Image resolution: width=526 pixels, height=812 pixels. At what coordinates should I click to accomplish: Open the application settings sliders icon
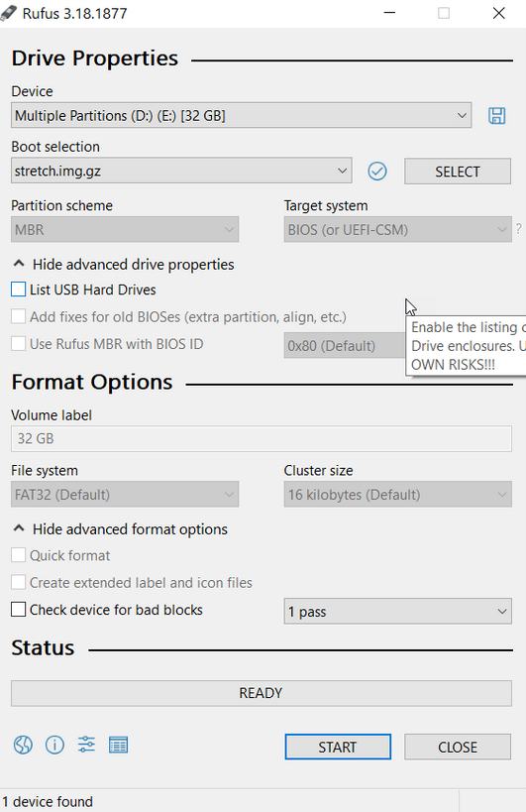point(86,745)
